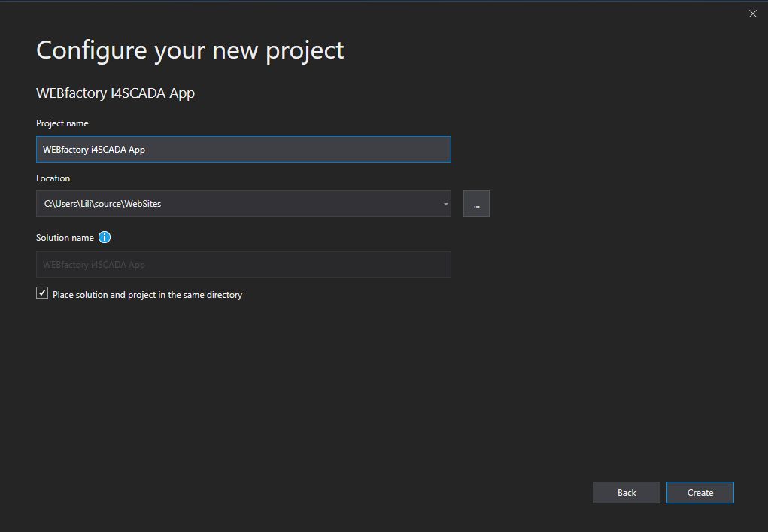Click the Solution name info icon

pos(105,237)
